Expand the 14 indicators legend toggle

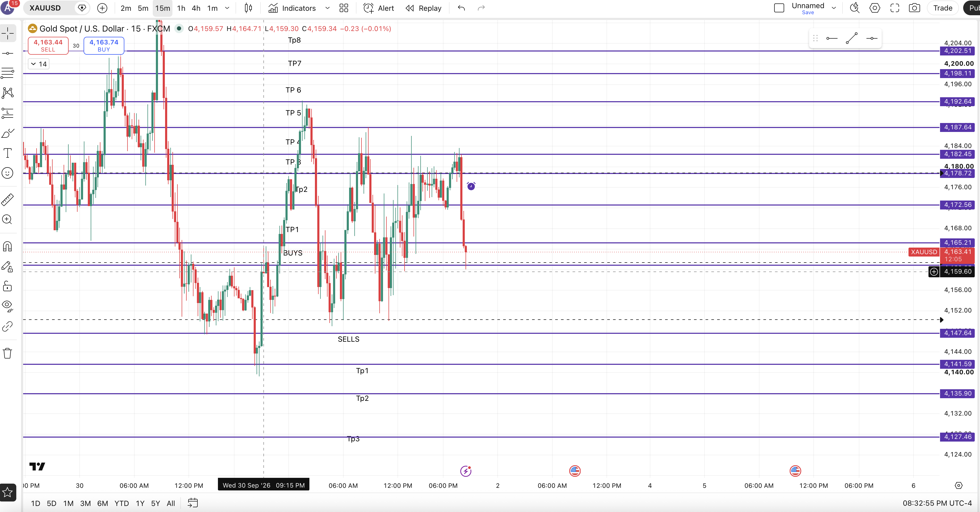(x=38, y=64)
